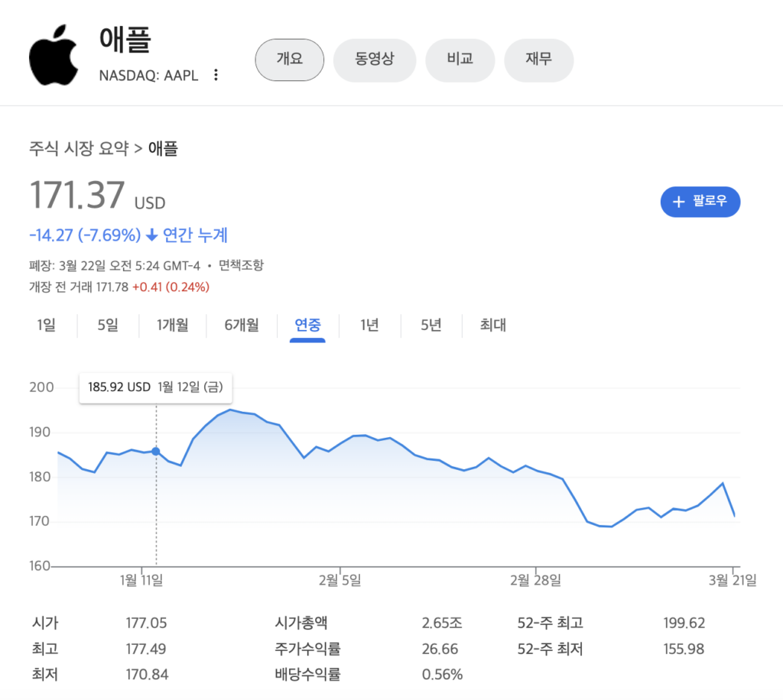The image size is (783, 700).
Task: Select the 1일 chart range
Action: [x=46, y=326]
